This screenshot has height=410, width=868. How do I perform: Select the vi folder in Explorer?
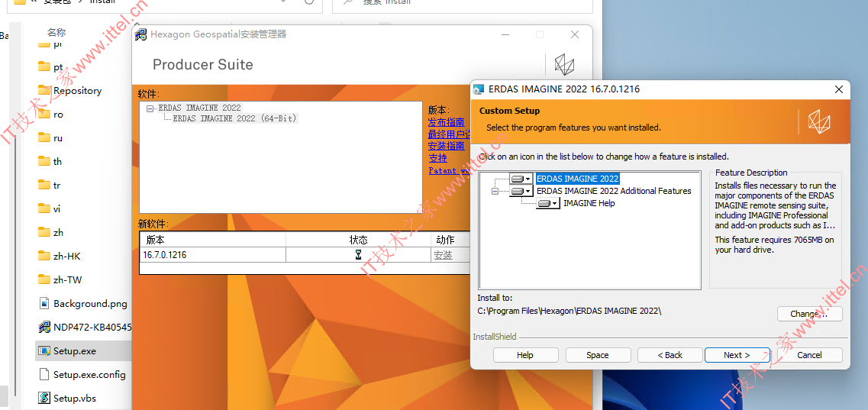tap(57, 208)
